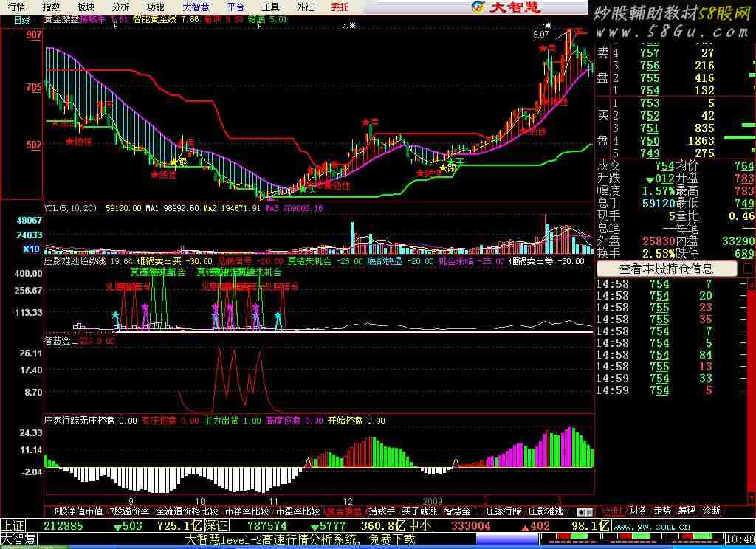Click the 庄影难逃趋势线 indicator title
Screen dimensions: 756x549
pos(75,261)
